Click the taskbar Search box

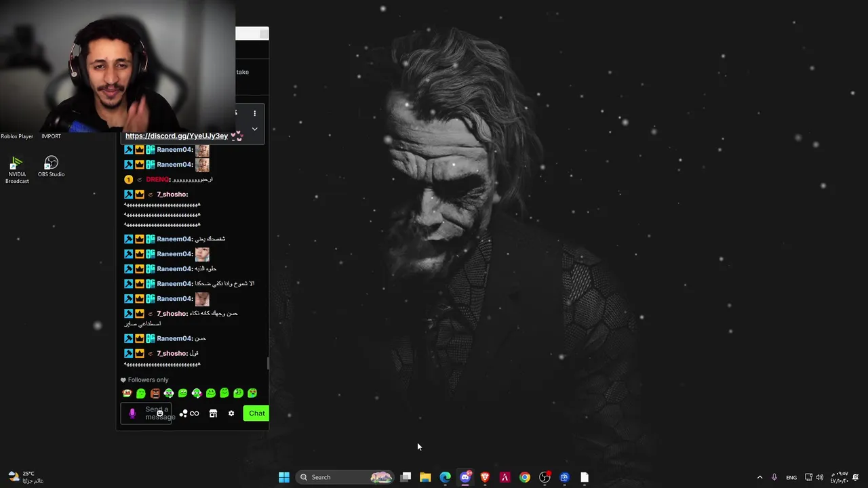click(x=346, y=477)
